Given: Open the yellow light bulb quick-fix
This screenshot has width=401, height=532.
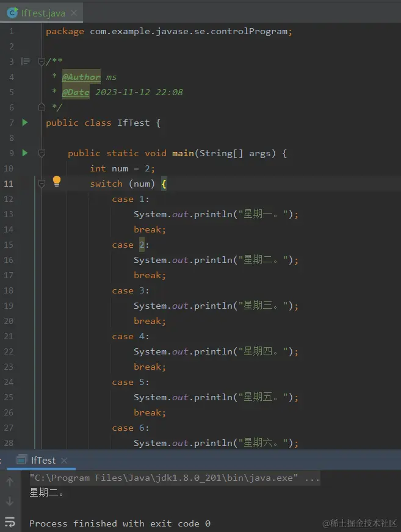Looking at the screenshot, I should click(x=57, y=182).
